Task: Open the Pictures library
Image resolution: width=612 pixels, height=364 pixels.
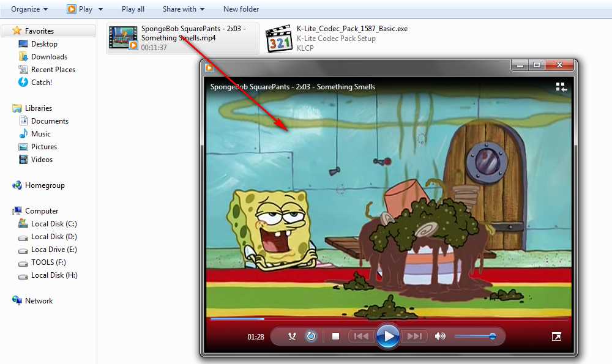Action: click(43, 147)
